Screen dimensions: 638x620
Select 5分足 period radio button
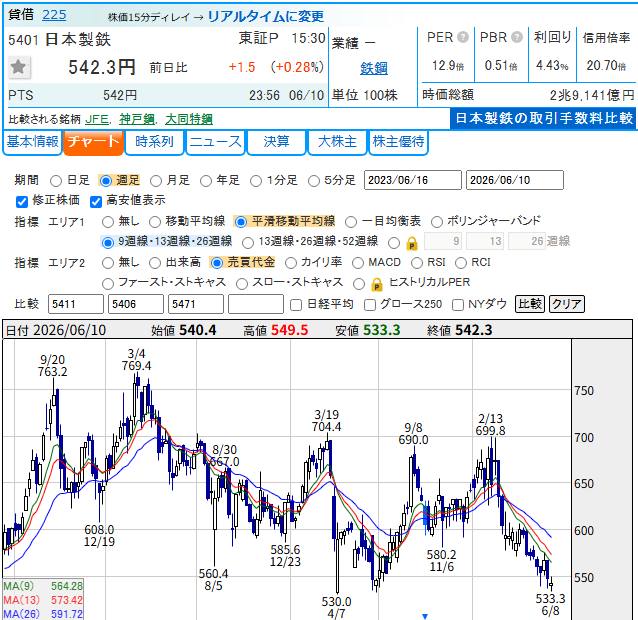pyautogui.click(x=314, y=181)
